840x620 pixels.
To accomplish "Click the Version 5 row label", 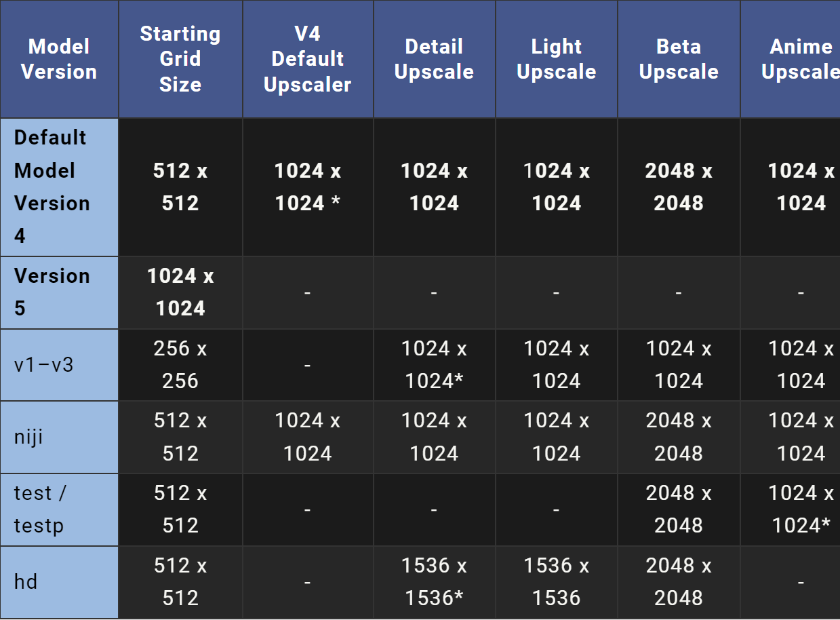I will 59,292.
